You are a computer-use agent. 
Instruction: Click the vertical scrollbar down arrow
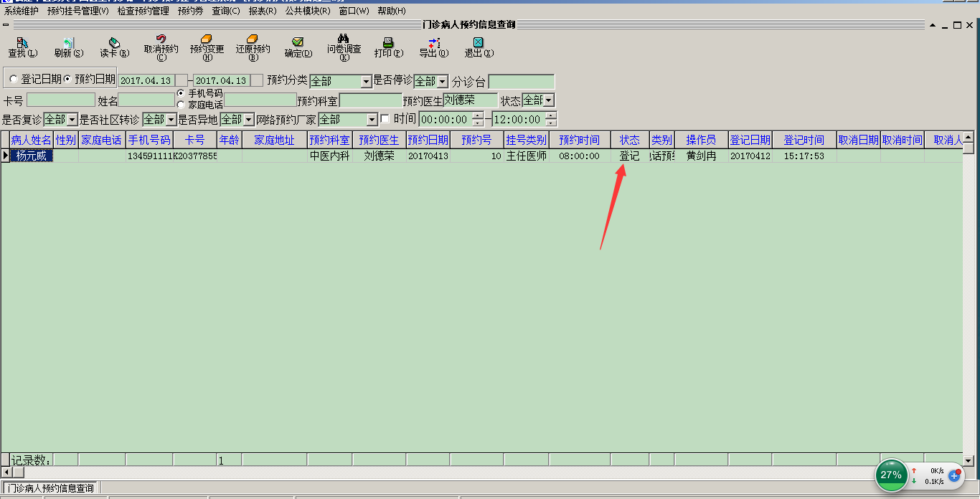[968, 460]
